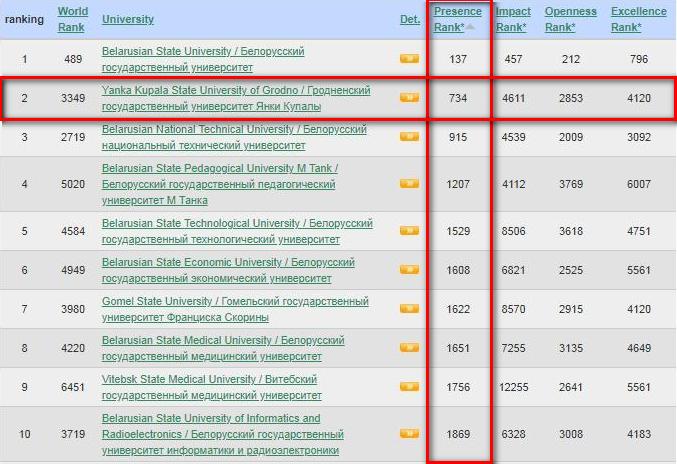Image resolution: width=677 pixels, height=464 pixels.
Task: Select world rank value 2719
Action: point(73,137)
